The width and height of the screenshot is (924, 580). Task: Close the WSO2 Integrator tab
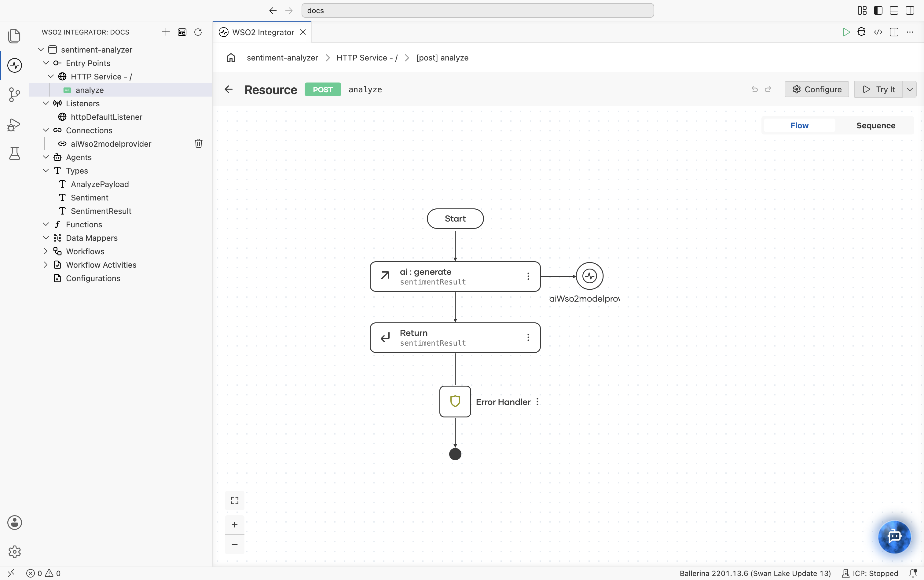[x=303, y=32]
